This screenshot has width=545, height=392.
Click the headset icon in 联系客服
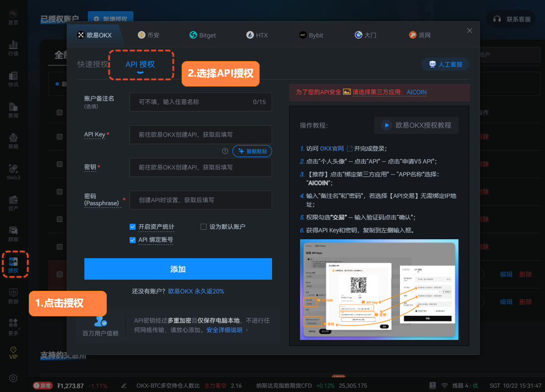click(497, 19)
